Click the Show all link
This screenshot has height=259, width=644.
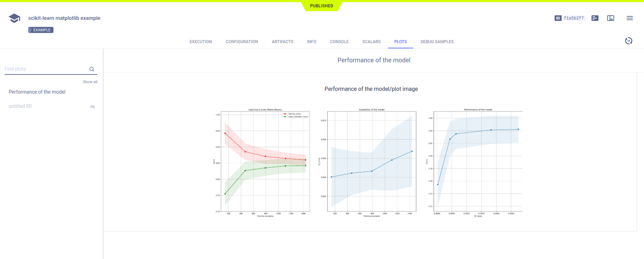pyautogui.click(x=90, y=82)
